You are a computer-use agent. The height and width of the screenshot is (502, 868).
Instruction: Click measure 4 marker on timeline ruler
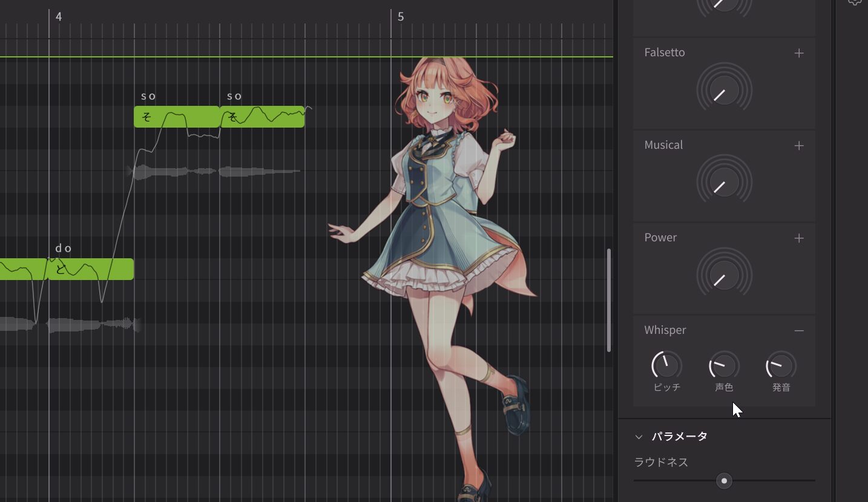(x=58, y=16)
